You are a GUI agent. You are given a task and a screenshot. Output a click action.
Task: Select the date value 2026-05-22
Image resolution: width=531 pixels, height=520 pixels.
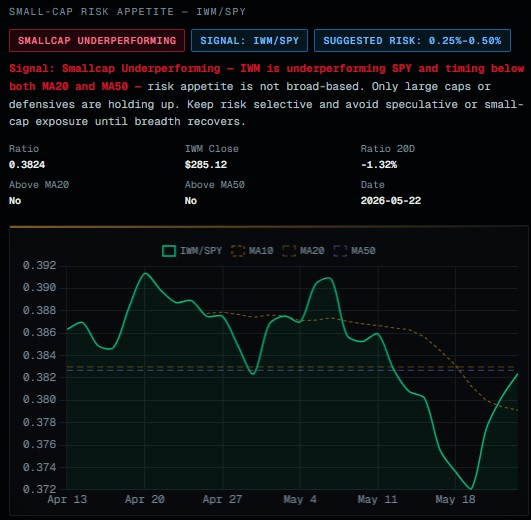[x=391, y=201]
